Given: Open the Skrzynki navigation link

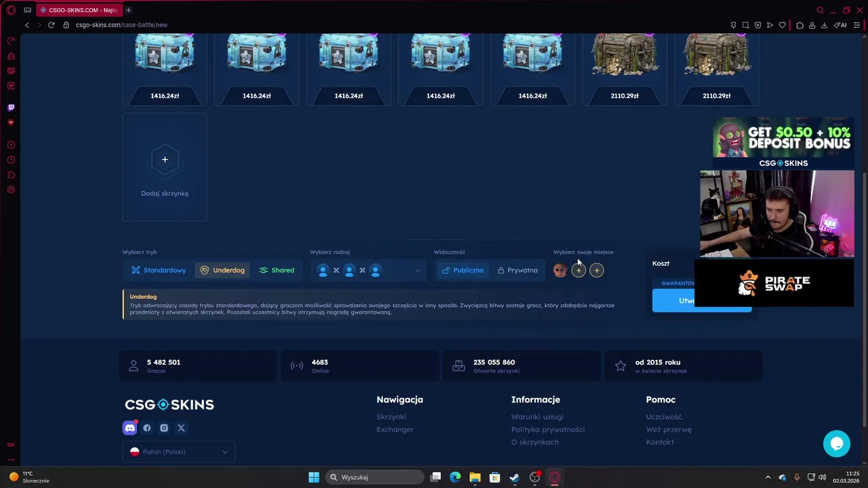Looking at the screenshot, I should pyautogui.click(x=391, y=417).
